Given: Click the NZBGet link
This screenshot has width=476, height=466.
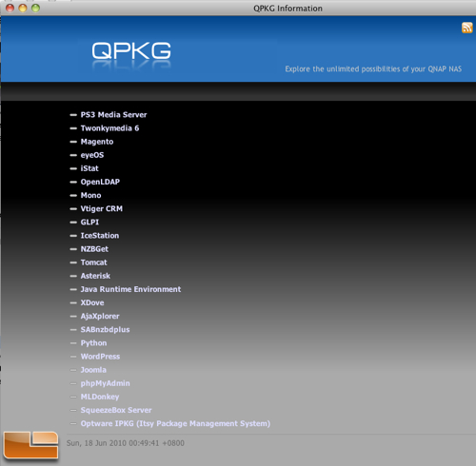Looking at the screenshot, I should point(94,249).
